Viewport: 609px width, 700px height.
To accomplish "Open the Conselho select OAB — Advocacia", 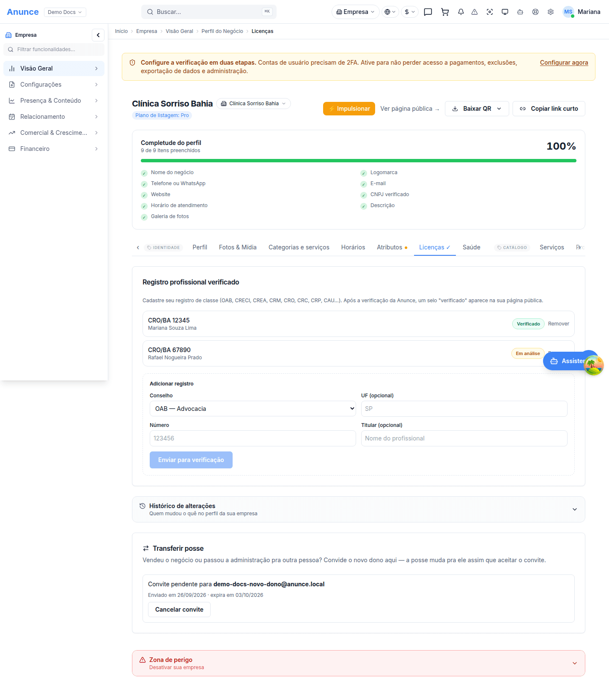I will [253, 409].
